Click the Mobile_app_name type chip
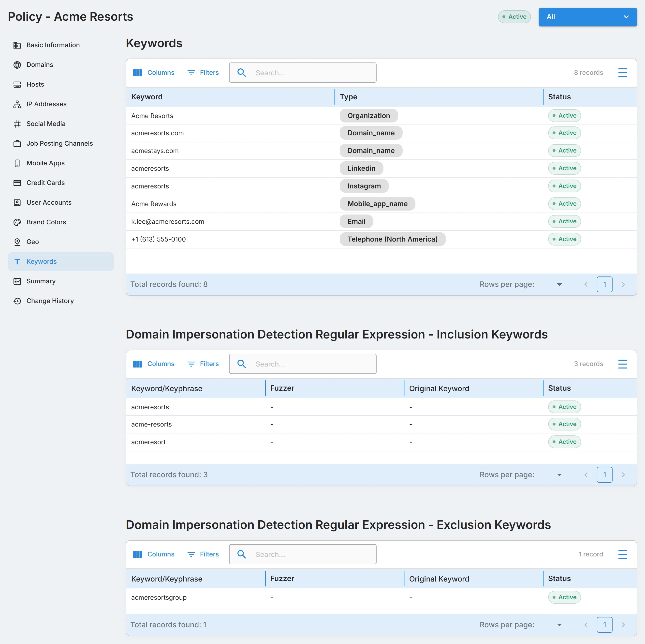645x644 pixels. click(378, 204)
